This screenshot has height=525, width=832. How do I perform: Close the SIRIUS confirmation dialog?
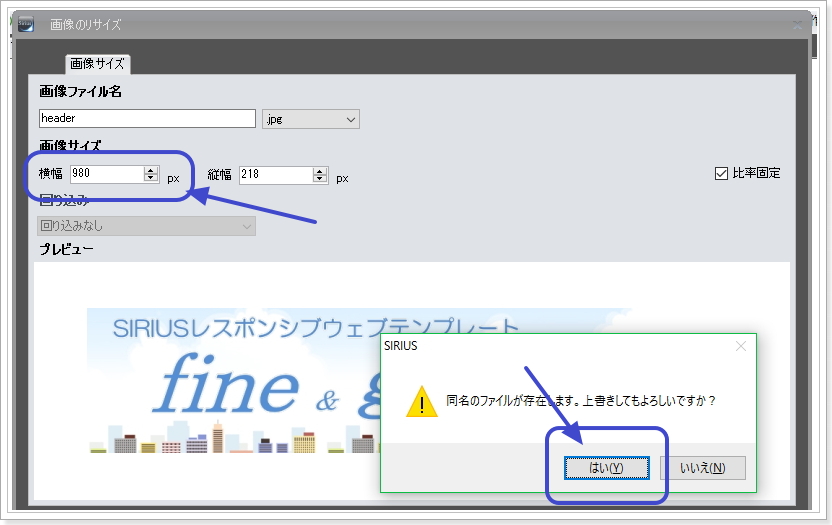(741, 346)
